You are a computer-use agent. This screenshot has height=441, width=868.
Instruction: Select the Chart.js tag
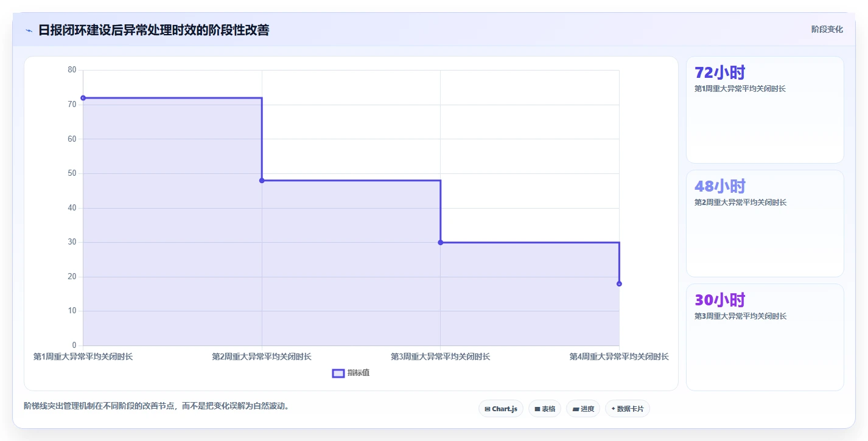point(501,409)
